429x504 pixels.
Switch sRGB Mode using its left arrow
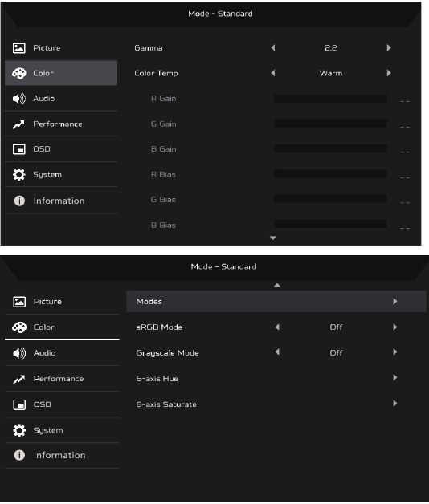277,327
